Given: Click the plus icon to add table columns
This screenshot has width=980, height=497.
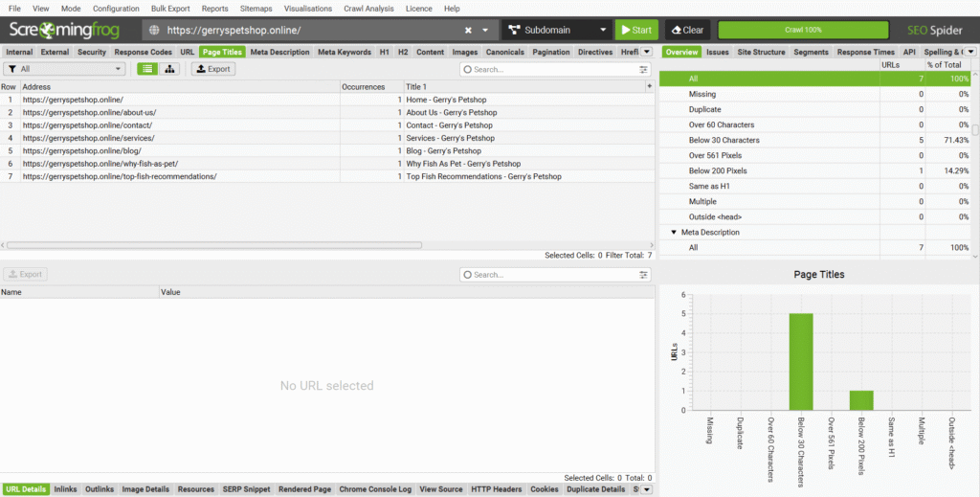Looking at the screenshot, I should pyautogui.click(x=650, y=86).
